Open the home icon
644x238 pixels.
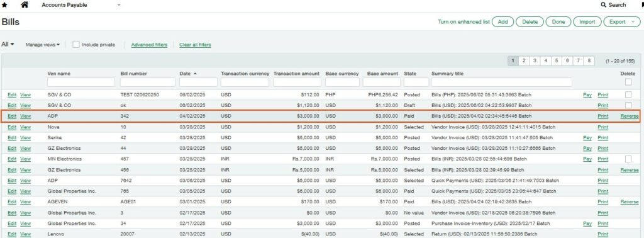[25, 5]
